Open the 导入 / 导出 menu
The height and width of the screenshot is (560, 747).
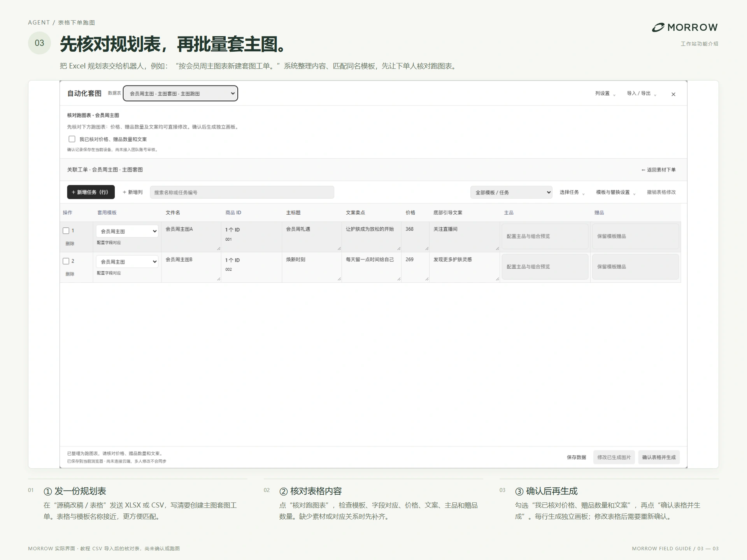pos(641,93)
